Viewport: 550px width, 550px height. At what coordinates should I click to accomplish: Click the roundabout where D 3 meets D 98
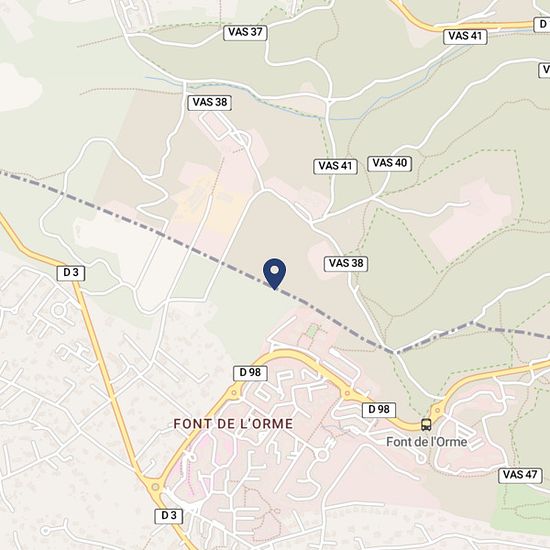point(155,487)
